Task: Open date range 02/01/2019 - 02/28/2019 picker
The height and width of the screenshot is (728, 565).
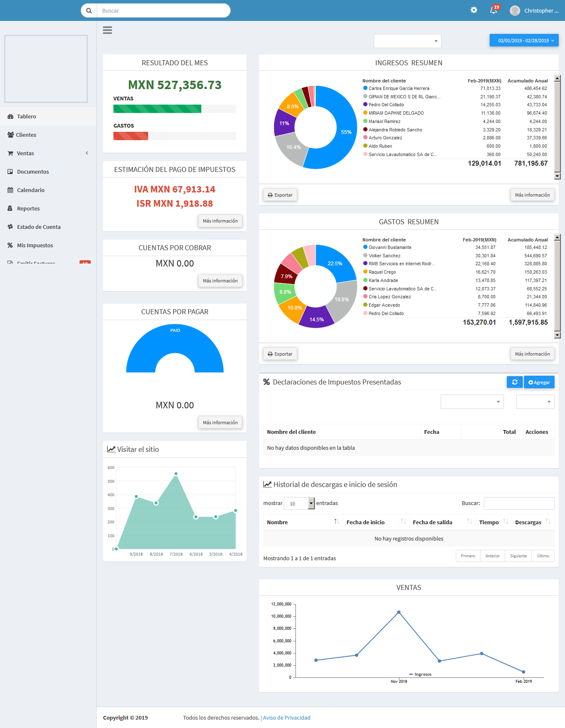Action: (524, 41)
